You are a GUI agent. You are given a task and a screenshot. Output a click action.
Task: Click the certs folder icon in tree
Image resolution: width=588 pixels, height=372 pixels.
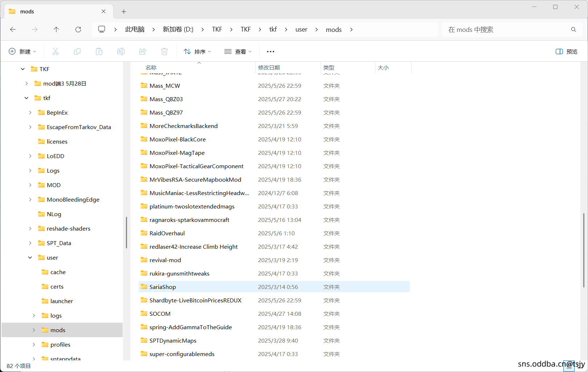pyautogui.click(x=45, y=286)
